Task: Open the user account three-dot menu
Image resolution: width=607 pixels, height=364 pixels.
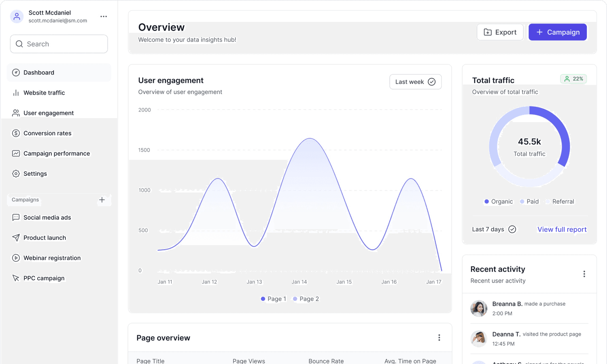Action: [104, 17]
